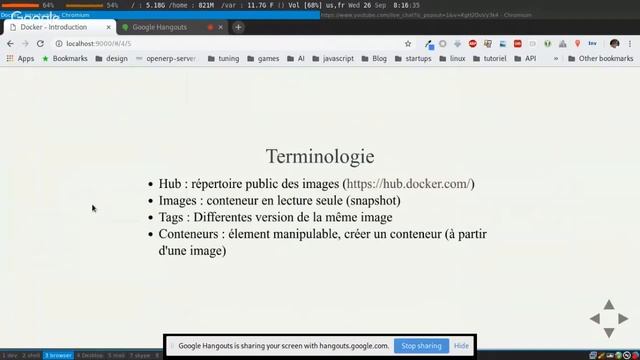
Task: Bookmark this page with the star icon
Action: point(408,44)
